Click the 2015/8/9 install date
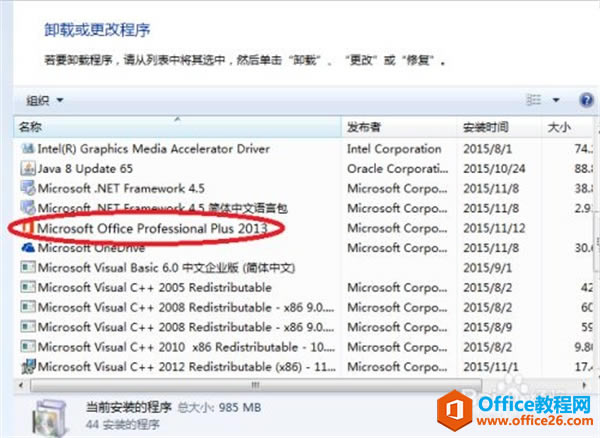 488,327
